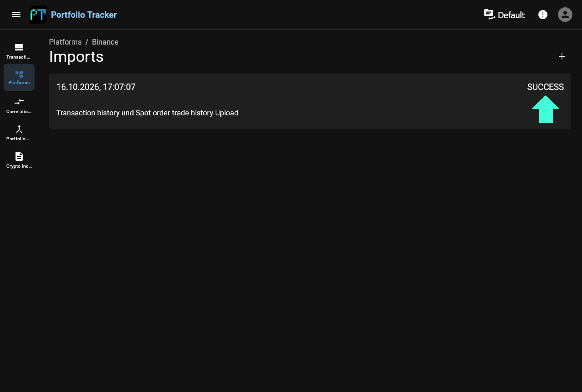Open the hamburger navigation menu
Image resolution: width=582 pixels, height=392 pixels.
click(x=16, y=15)
